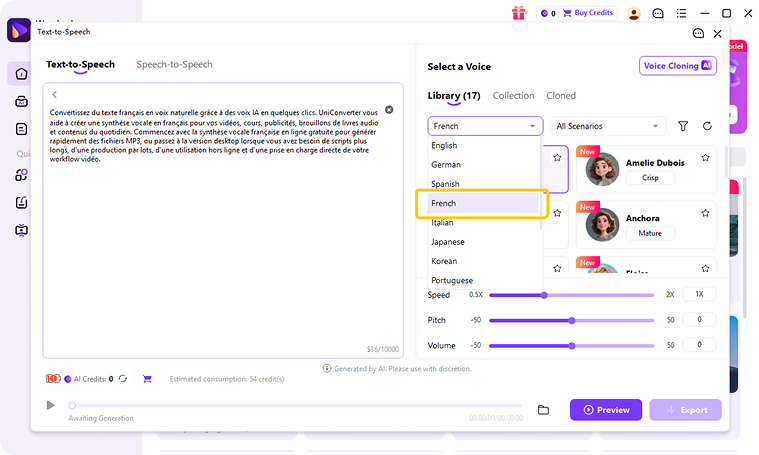Star the first voice card behind the language list
Image resolution: width=759 pixels, height=455 pixels.
pos(557,157)
